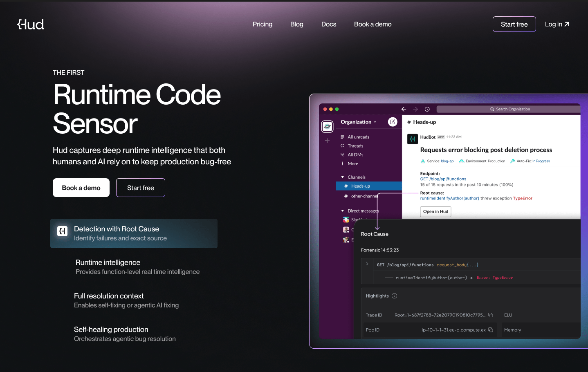Screen dimensions: 588x372
Task: Click runtimeIdentifyAuthor(author) root cause link
Action: coord(449,198)
